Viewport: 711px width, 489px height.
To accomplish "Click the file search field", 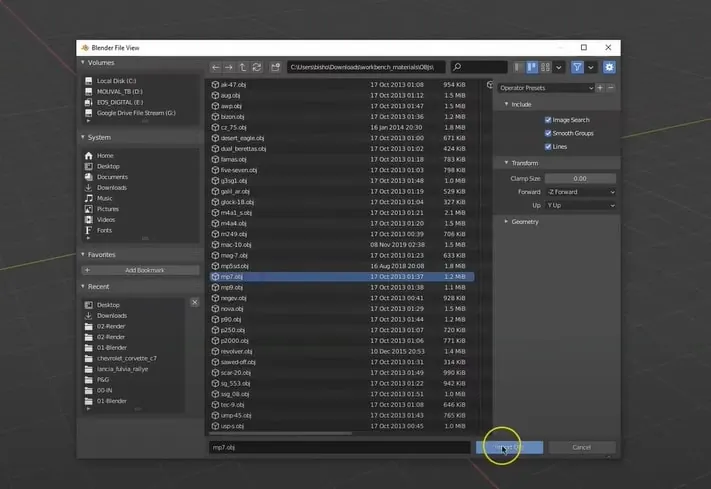I will click(479, 67).
